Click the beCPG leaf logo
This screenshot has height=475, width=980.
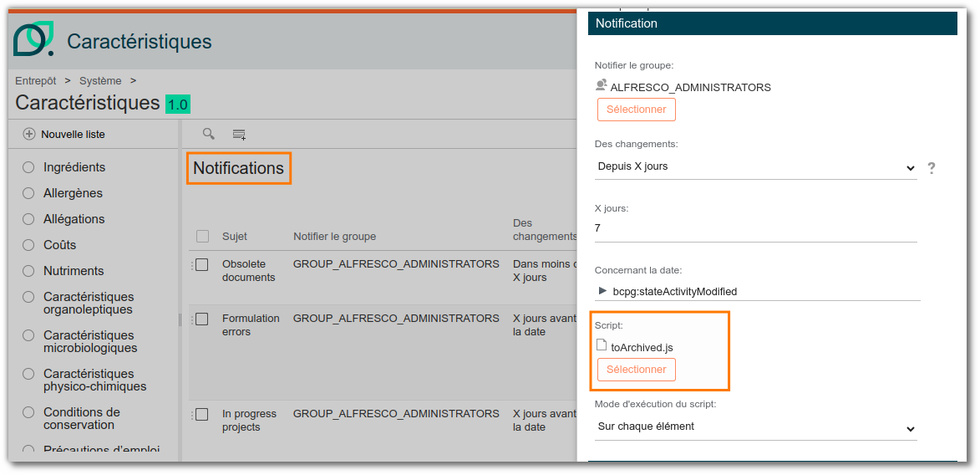(33, 38)
